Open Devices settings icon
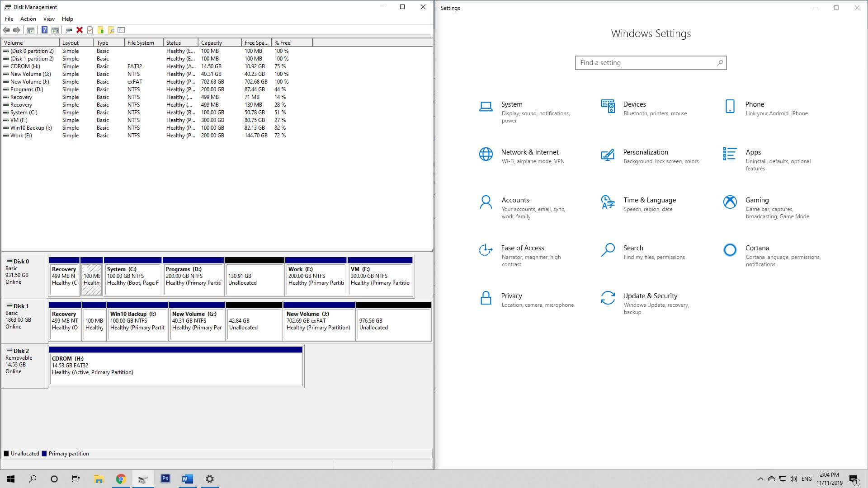The image size is (868, 488). (608, 107)
